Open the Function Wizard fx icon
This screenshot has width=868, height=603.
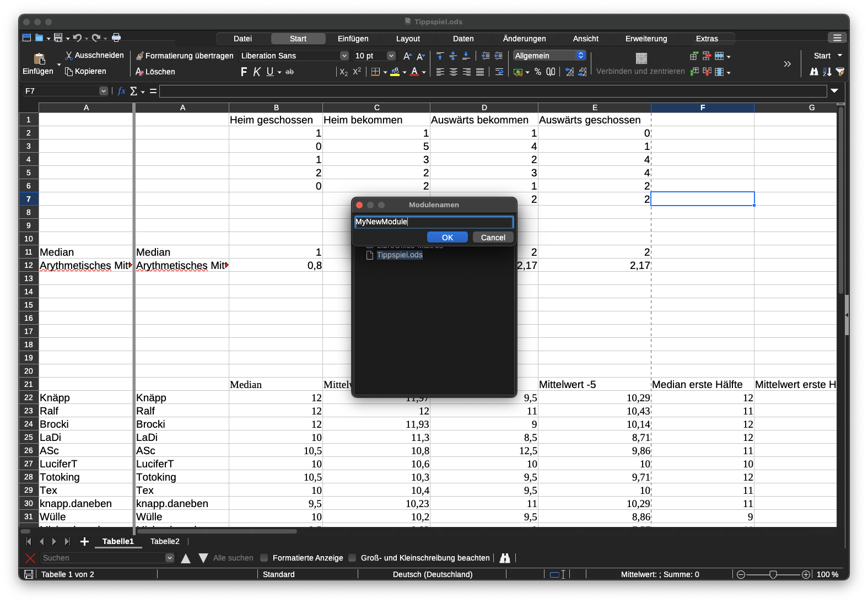click(122, 91)
